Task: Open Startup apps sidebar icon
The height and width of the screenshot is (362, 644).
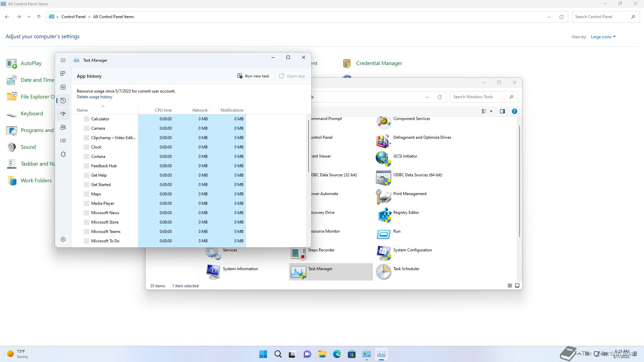Action: [63, 114]
